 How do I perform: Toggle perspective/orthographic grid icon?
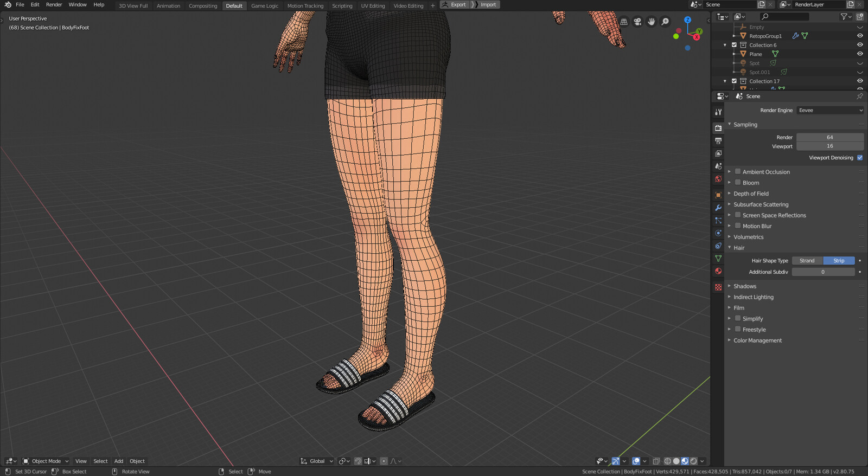point(624,22)
